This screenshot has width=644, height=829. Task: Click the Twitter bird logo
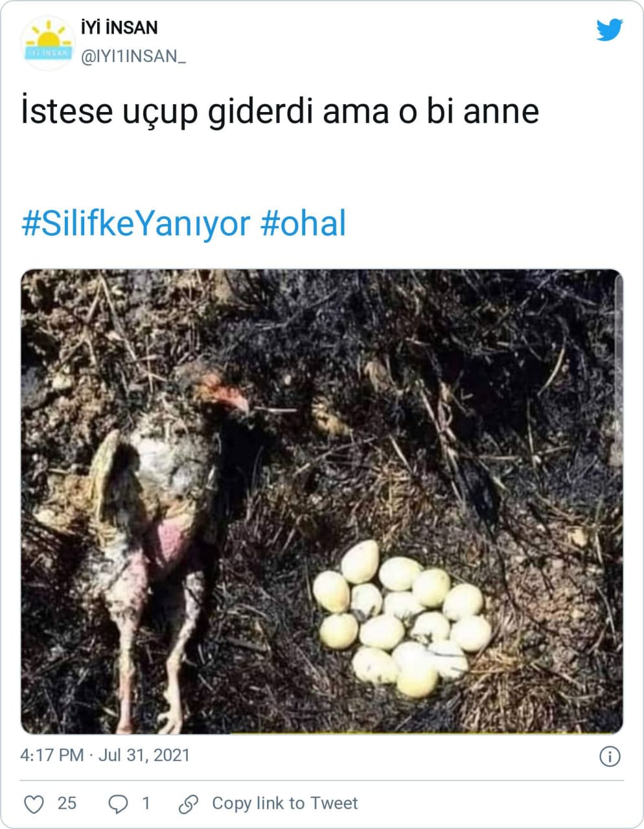(x=610, y=30)
